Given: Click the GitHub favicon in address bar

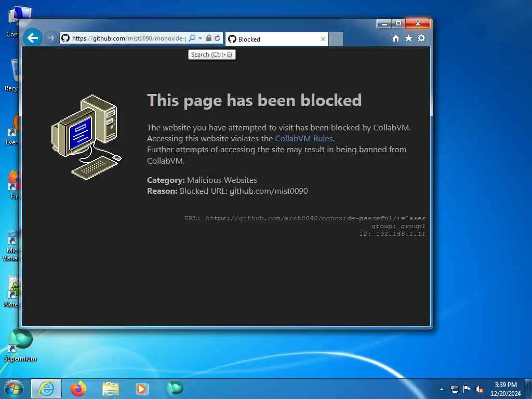Looking at the screenshot, I should click(65, 38).
